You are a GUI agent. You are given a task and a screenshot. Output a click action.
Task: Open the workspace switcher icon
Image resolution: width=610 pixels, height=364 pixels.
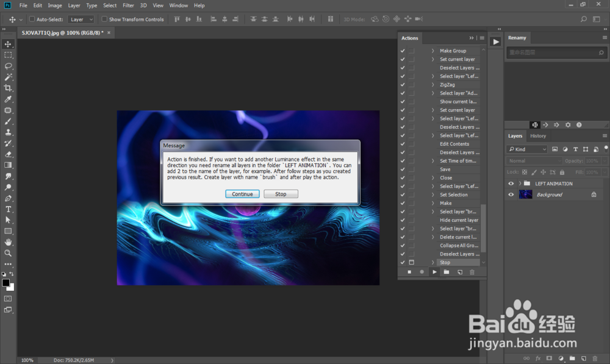coord(597,19)
